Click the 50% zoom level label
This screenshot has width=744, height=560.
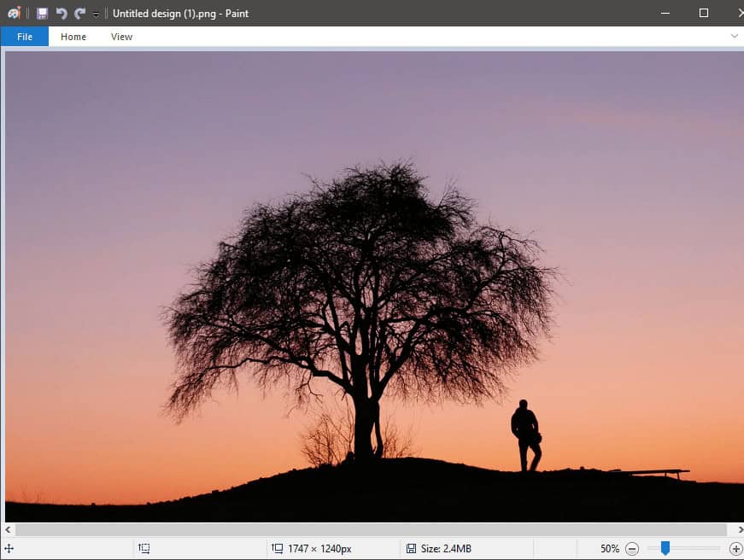point(611,549)
